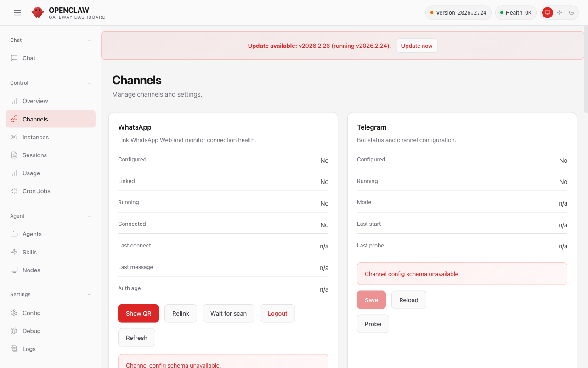
Task: Go to the Config settings page
Action: click(31, 313)
